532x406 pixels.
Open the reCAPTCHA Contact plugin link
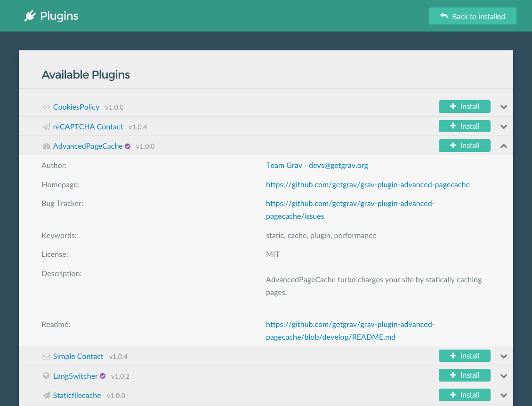[88, 127]
